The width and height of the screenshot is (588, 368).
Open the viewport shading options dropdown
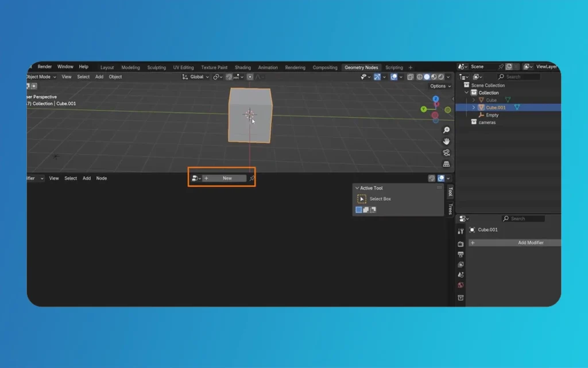[x=448, y=77]
